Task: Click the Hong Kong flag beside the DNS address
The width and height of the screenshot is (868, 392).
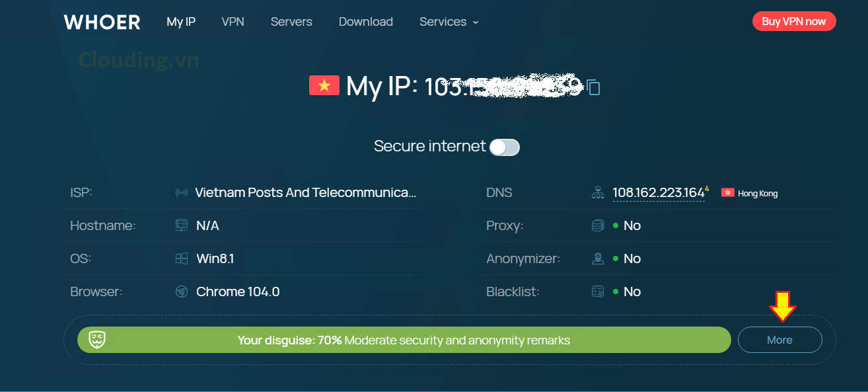Action: [x=728, y=192]
